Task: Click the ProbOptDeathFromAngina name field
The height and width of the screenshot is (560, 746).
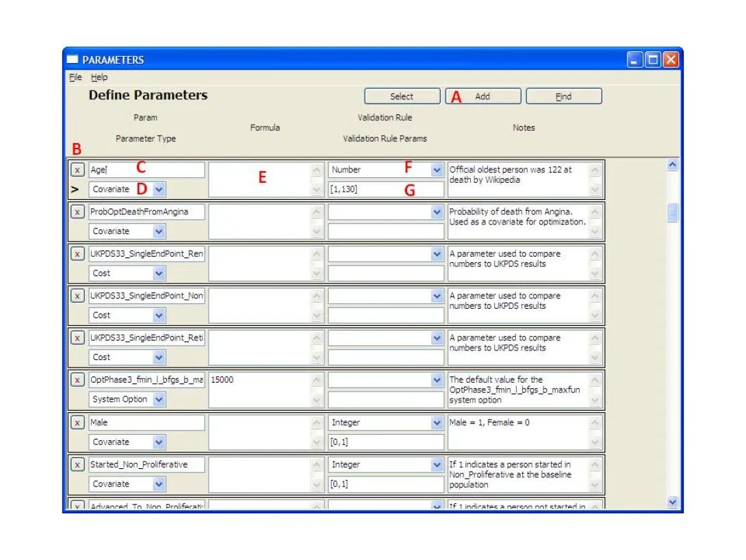Action: tap(146, 212)
